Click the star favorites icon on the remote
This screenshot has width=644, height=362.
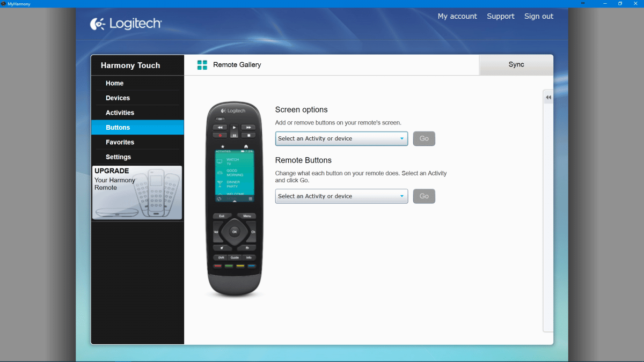click(x=223, y=146)
